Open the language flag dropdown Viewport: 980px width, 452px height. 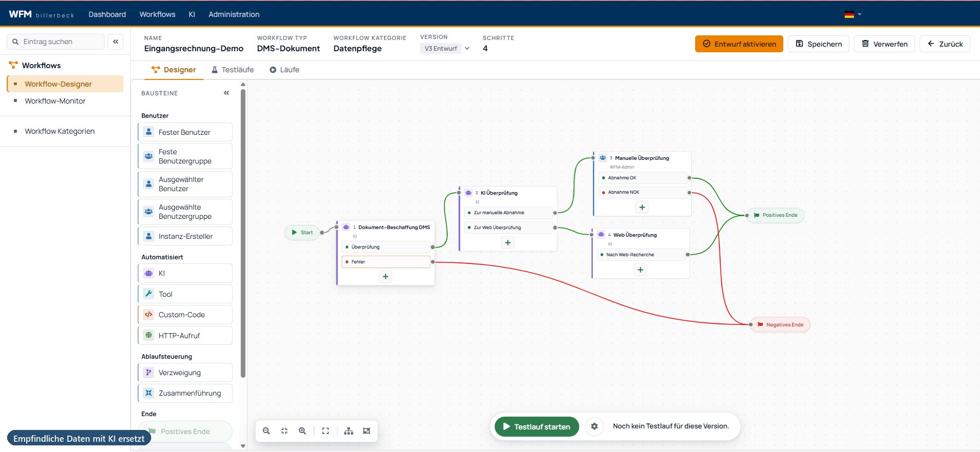(853, 14)
